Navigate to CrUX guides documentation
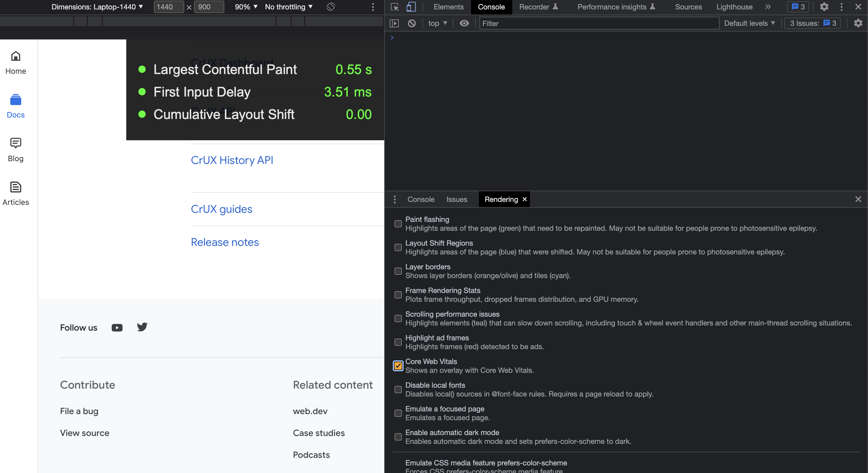 click(x=222, y=209)
